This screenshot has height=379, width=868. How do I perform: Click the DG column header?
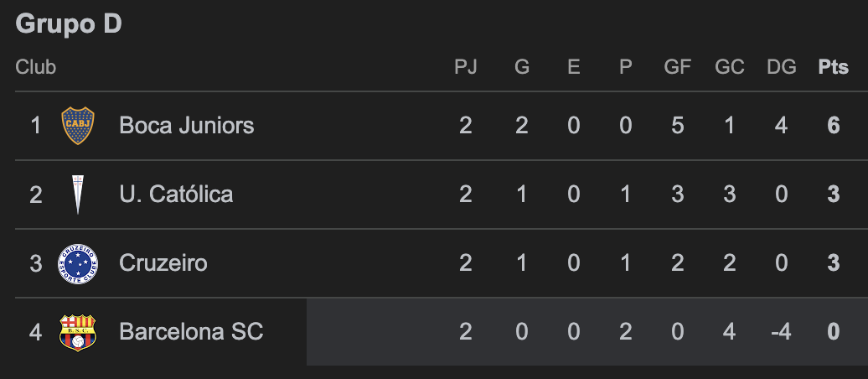point(781,67)
